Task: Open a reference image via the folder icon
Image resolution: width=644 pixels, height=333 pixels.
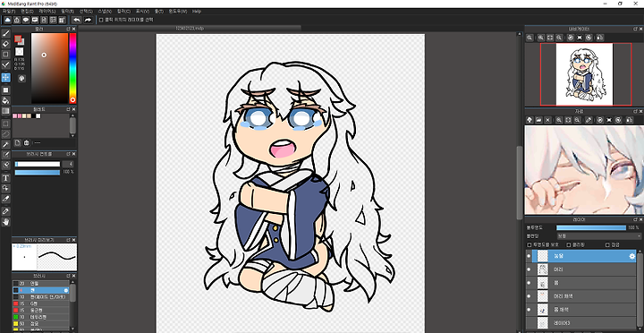Action: [x=538, y=120]
